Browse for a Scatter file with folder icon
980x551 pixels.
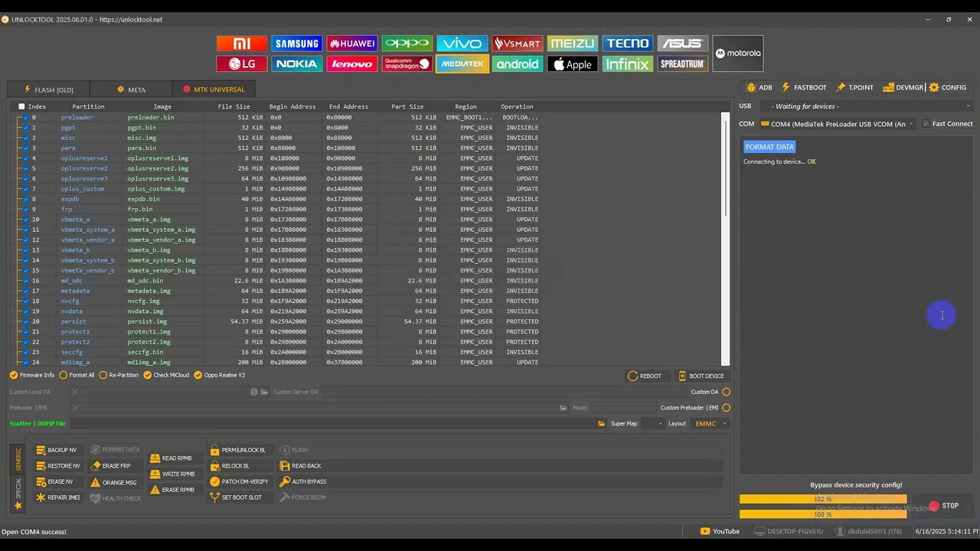601,423
